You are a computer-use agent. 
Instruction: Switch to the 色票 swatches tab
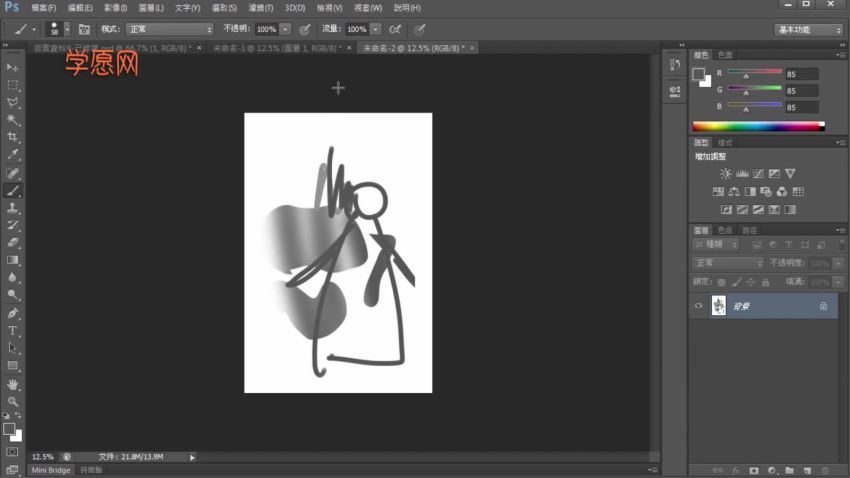tap(725, 55)
